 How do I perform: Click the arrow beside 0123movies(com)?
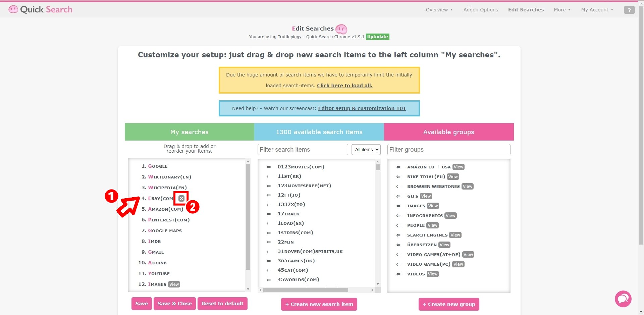tap(269, 167)
